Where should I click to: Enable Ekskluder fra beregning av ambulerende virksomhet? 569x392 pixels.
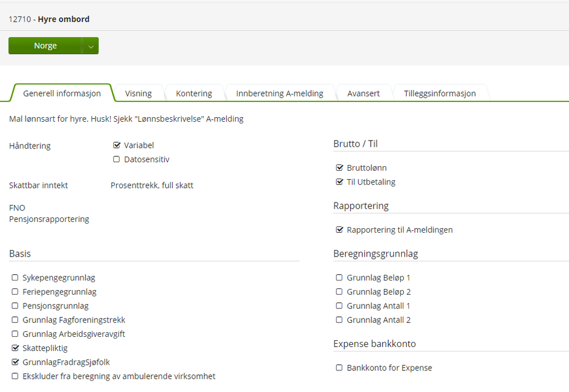14,376
